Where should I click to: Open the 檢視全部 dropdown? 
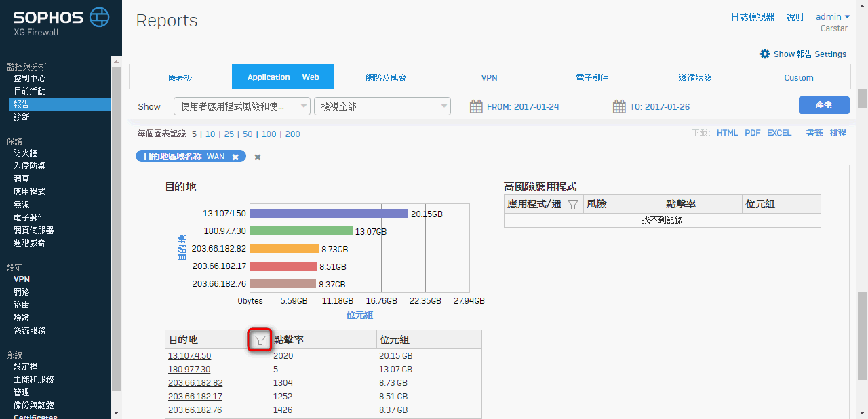[x=382, y=106]
